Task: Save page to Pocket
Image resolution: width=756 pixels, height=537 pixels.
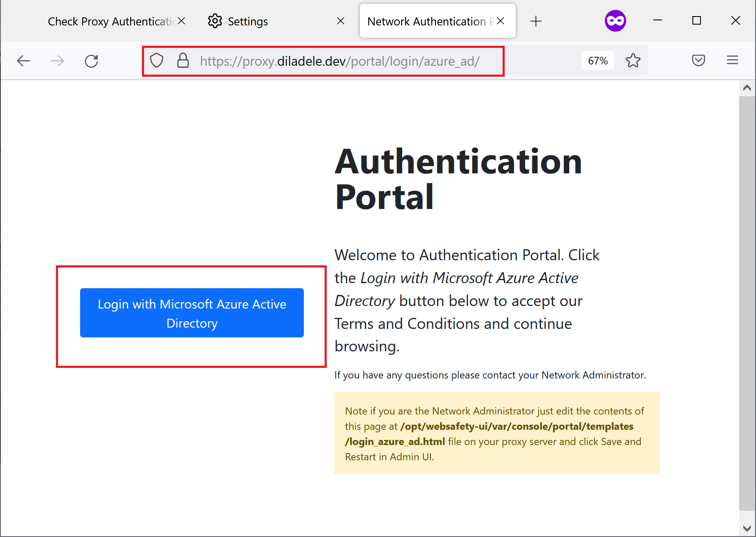Action: (698, 61)
